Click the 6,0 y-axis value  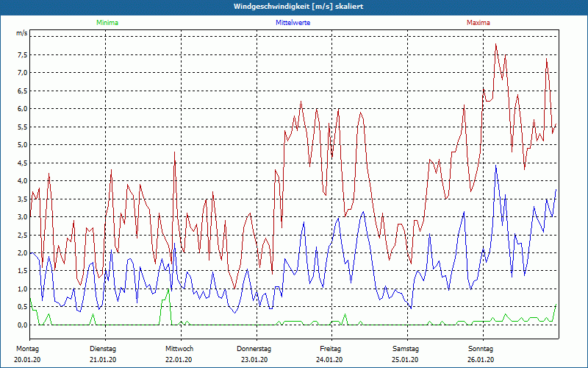[x=23, y=109]
